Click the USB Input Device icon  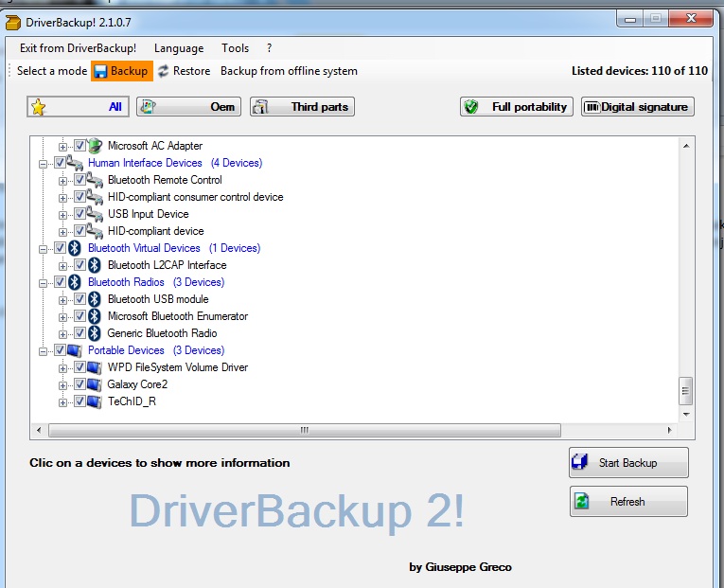click(95, 214)
